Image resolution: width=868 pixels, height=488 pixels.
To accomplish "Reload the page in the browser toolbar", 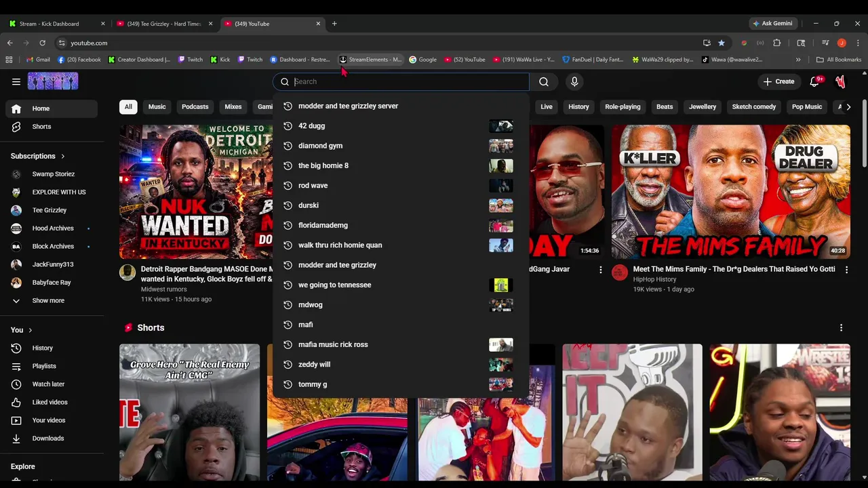I will (42, 43).
